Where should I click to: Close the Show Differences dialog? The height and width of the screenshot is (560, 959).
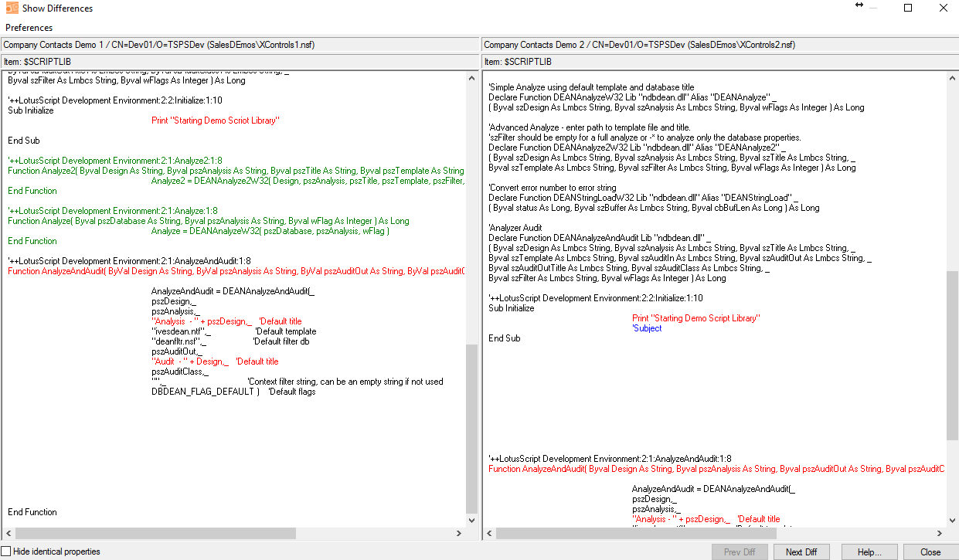[x=930, y=552]
